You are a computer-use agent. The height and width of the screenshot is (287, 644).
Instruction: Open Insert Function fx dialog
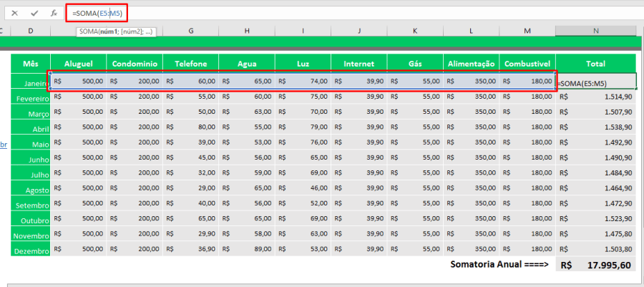54,13
